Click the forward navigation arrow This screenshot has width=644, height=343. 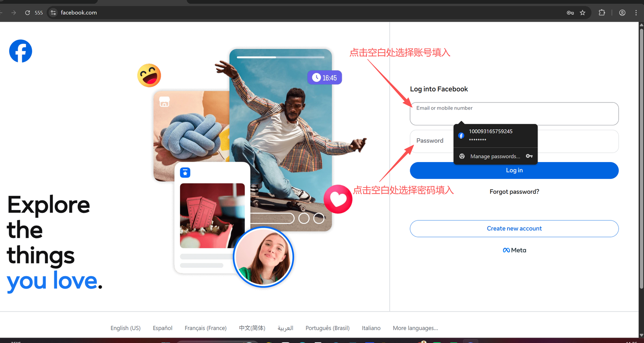(x=14, y=12)
